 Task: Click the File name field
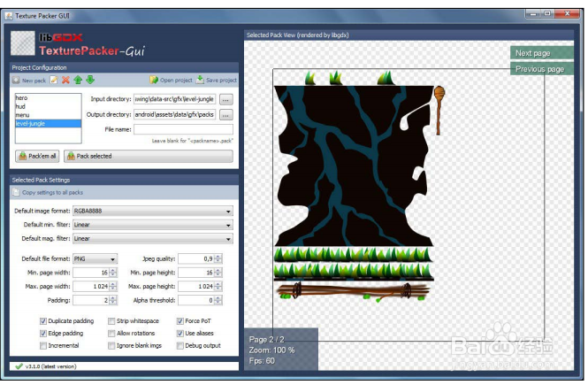tap(183, 129)
